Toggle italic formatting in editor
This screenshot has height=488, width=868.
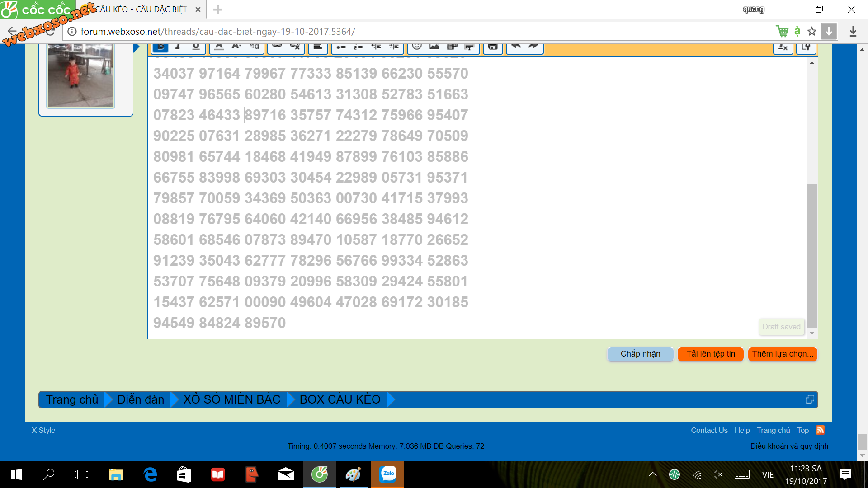[178, 47]
